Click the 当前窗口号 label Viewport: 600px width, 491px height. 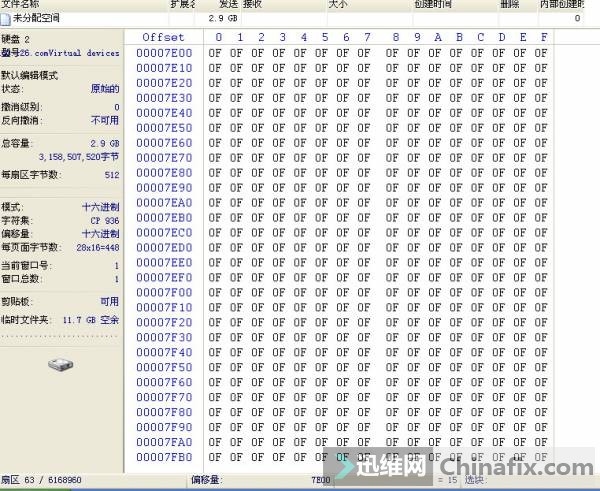(25, 265)
